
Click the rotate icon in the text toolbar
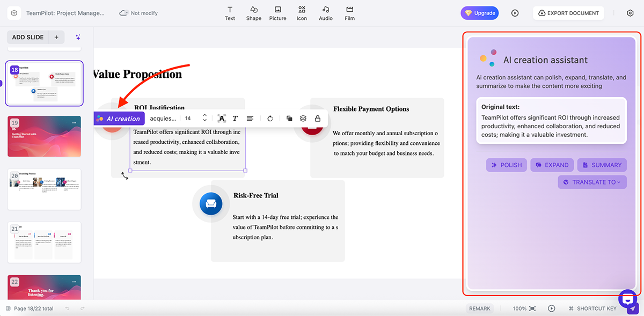(x=270, y=118)
